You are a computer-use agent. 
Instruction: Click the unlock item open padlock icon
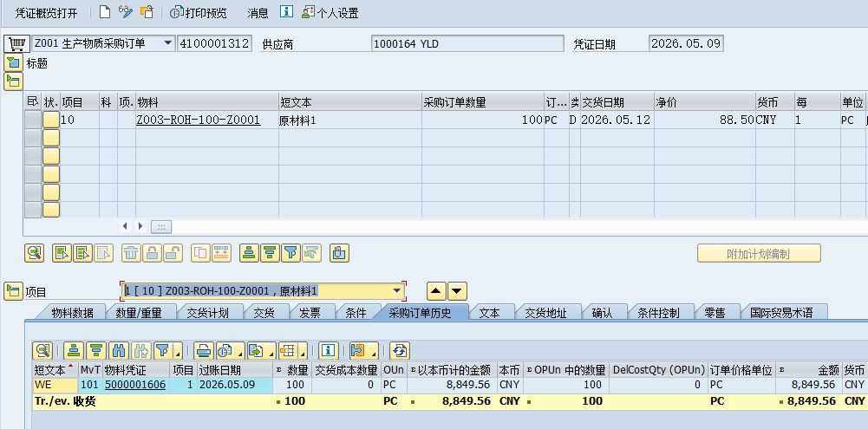(173, 253)
